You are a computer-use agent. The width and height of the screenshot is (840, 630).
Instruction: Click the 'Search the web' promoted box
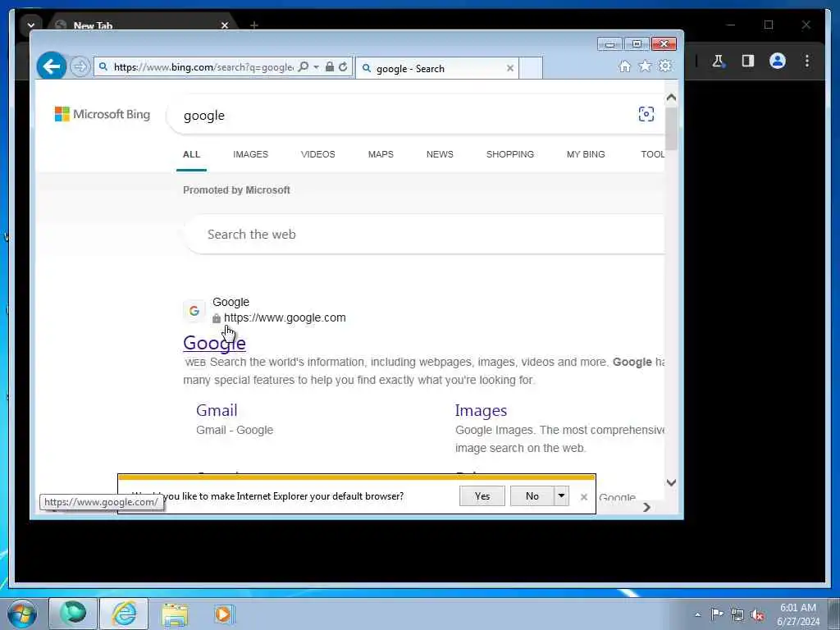coord(424,234)
